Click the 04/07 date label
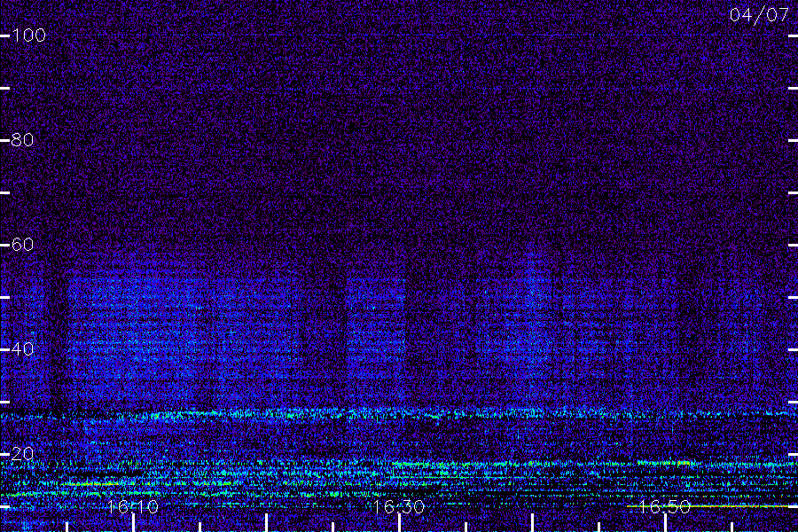 (x=759, y=15)
